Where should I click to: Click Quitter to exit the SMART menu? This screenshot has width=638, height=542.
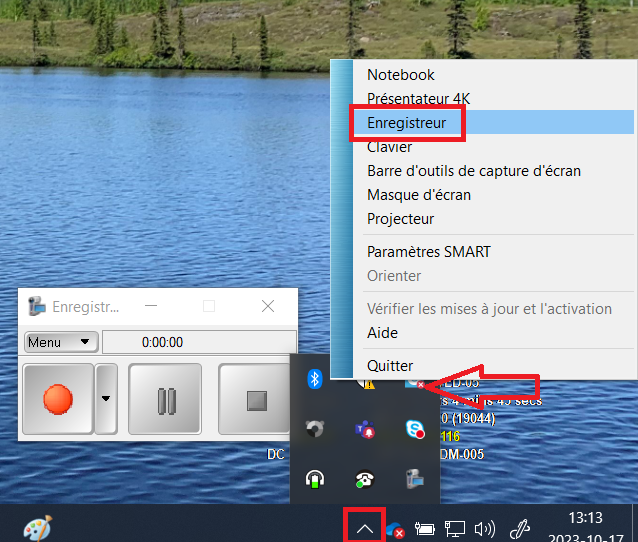[390, 366]
